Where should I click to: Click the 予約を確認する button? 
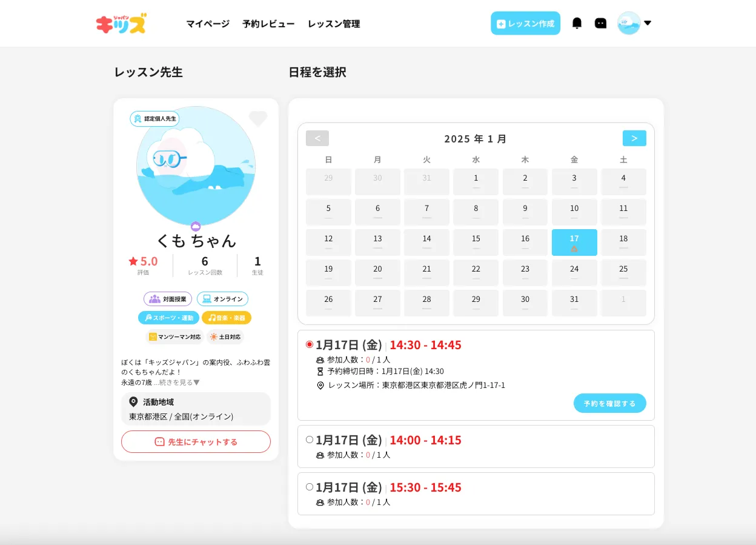(609, 403)
